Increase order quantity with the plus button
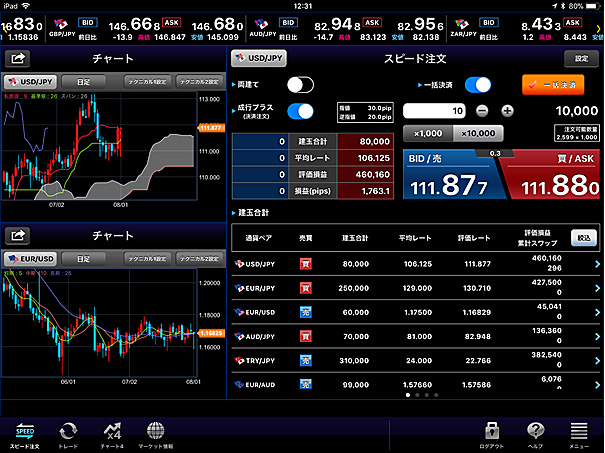This screenshot has height=453, width=605. pyautogui.click(x=507, y=111)
